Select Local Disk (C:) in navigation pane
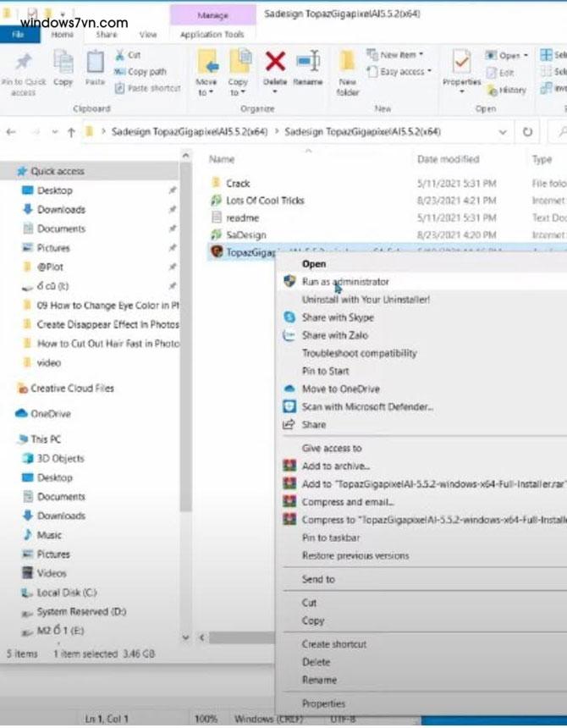The width and height of the screenshot is (567, 728). 67,593
